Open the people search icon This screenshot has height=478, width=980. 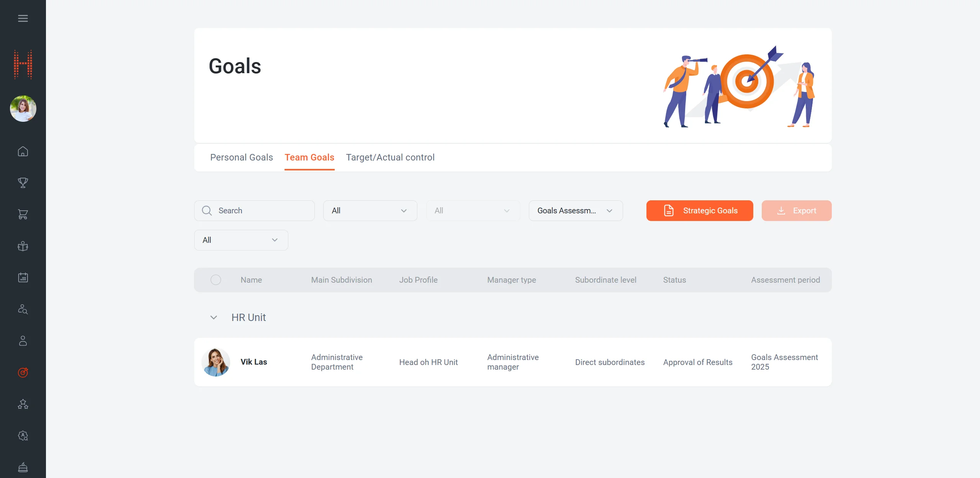click(23, 309)
